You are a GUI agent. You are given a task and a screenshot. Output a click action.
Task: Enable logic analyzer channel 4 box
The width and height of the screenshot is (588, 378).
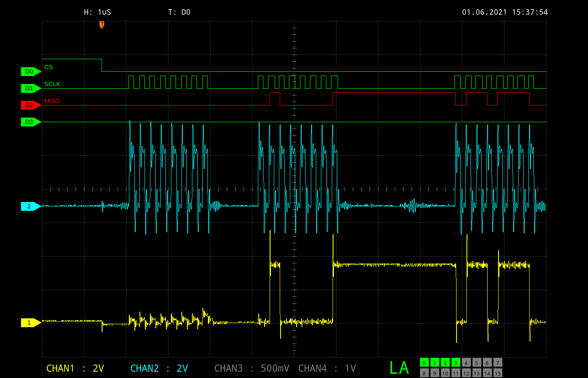point(466,363)
